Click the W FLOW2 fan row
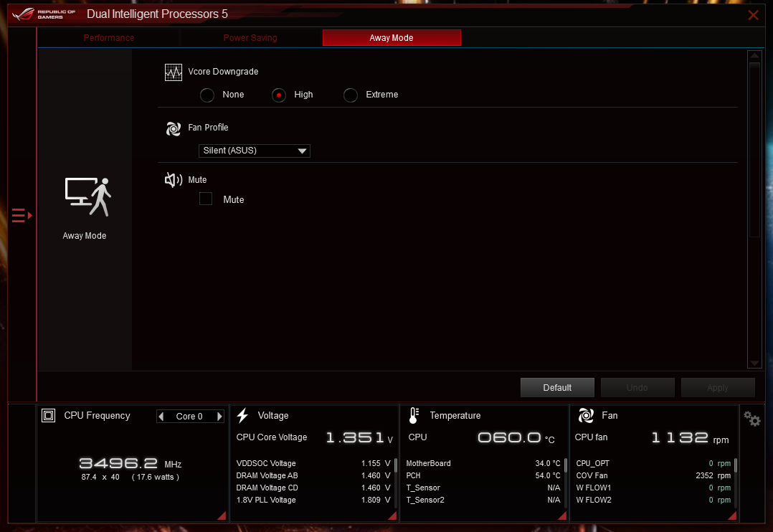The width and height of the screenshot is (773, 532). [x=653, y=500]
